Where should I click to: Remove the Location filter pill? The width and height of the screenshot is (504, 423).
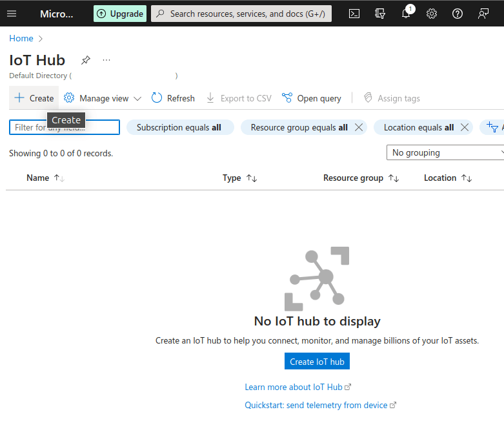(x=465, y=127)
